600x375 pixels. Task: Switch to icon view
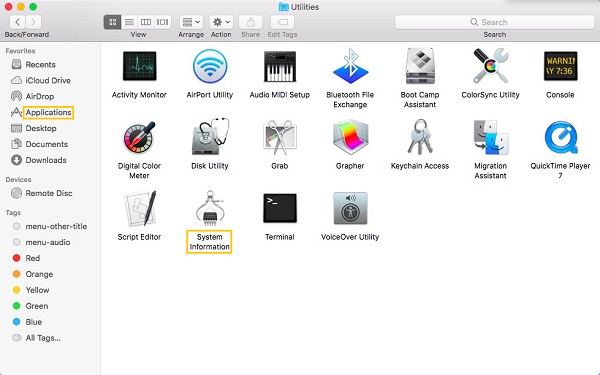click(112, 22)
